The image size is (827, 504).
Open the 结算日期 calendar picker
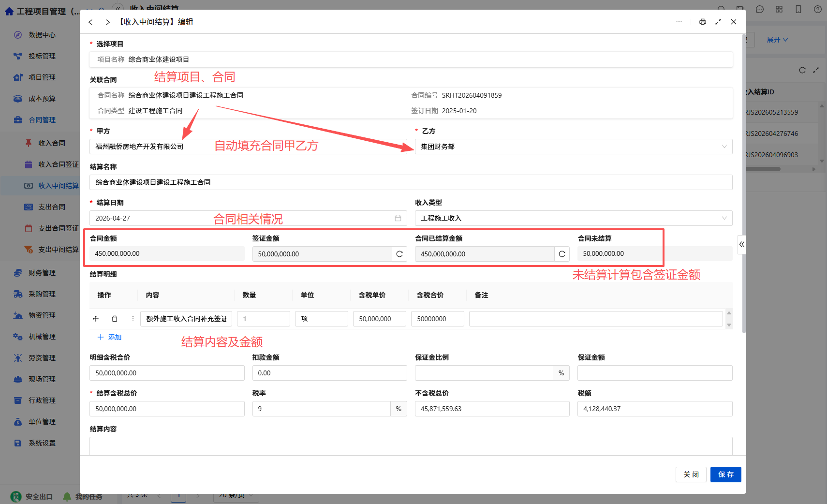pyautogui.click(x=398, y=218)
